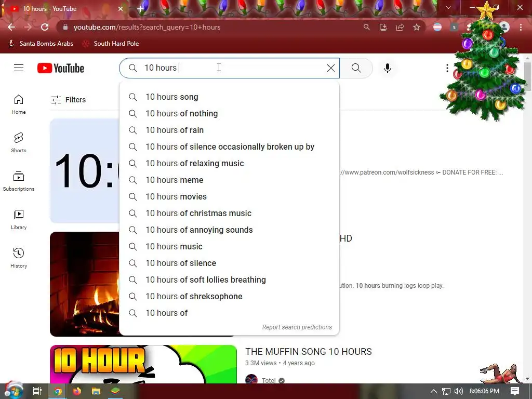Choose the "10 hours music" suggestion

(229, 247)
